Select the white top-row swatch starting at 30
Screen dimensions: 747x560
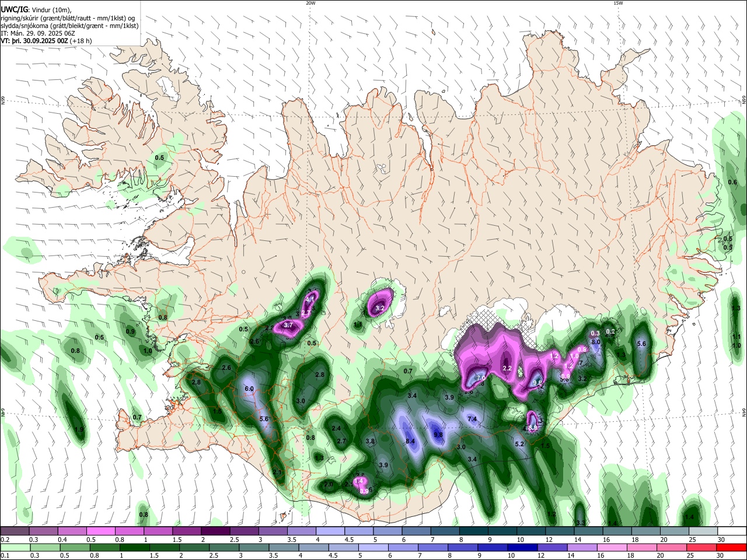pyautogui.click(x=732, y=531)
